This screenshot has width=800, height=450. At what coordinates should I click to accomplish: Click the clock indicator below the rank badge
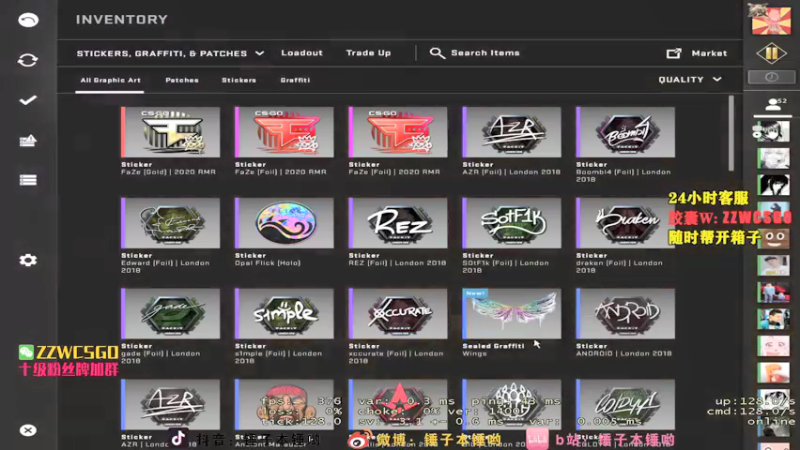[x=771, y=77]
